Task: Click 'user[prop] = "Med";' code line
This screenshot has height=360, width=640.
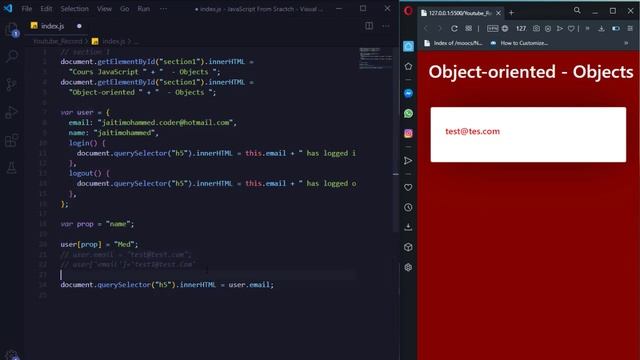Action: (99, 244)
